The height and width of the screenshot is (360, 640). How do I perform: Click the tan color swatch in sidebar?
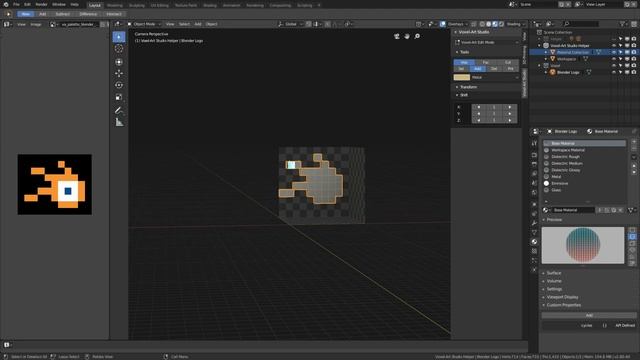pyautogui.click(x=462, y=77)
